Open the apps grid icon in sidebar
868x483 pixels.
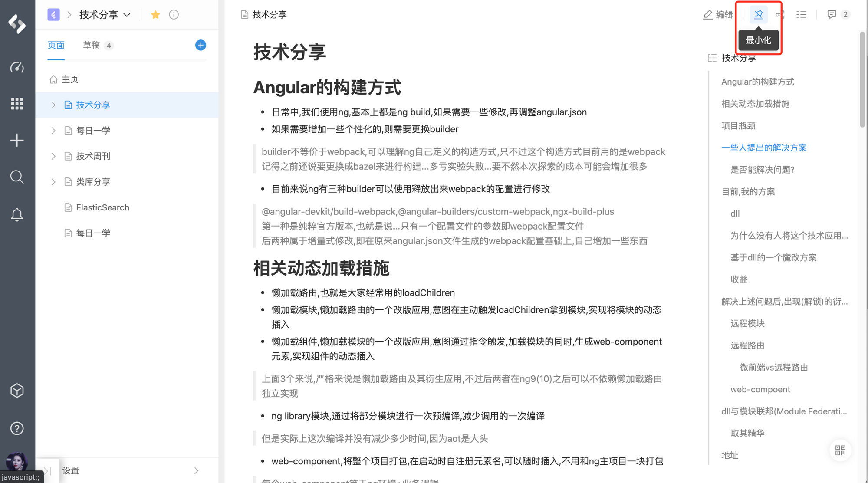coord(17,104)
